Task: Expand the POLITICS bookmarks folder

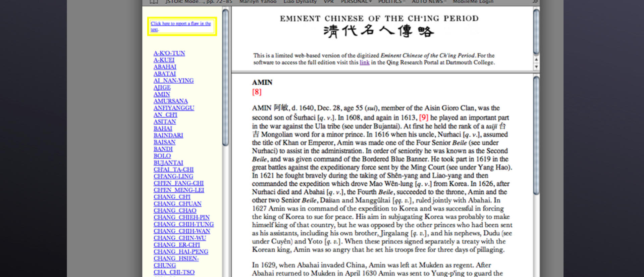Action: pos(392,2)
